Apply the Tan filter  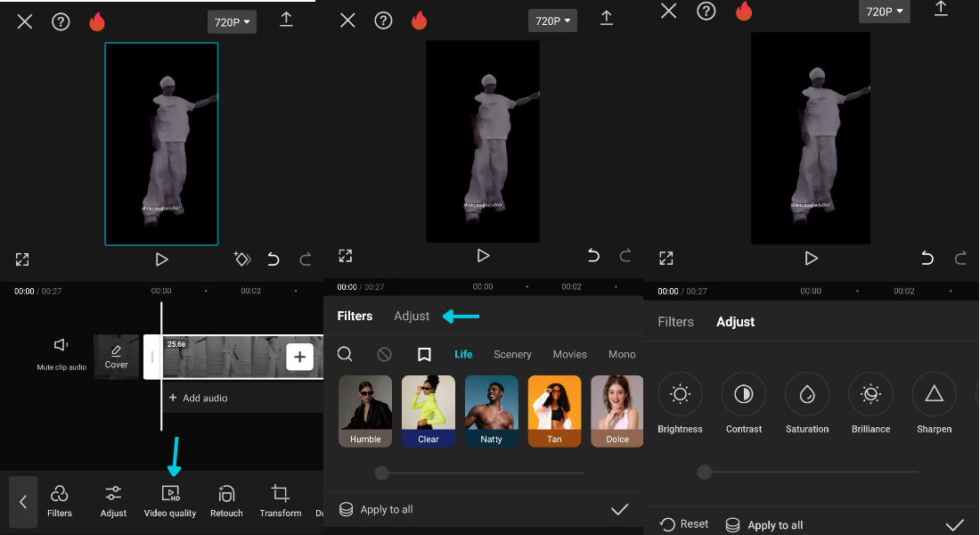click(554, 411)
